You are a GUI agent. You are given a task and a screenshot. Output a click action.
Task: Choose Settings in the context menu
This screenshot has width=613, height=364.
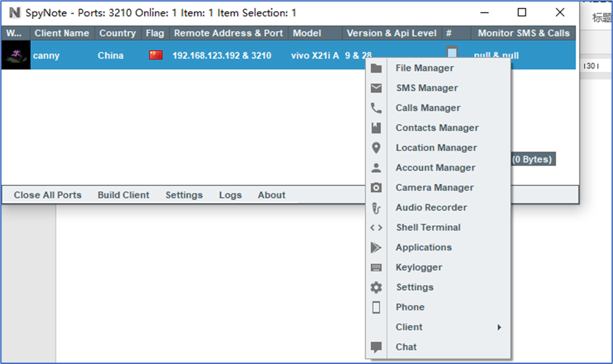(415, 287)
